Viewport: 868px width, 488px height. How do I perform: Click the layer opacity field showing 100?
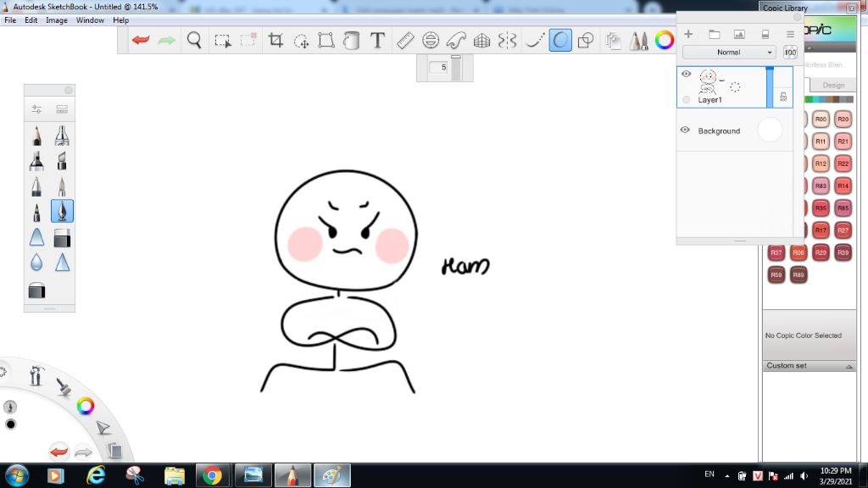click(790, 53)
